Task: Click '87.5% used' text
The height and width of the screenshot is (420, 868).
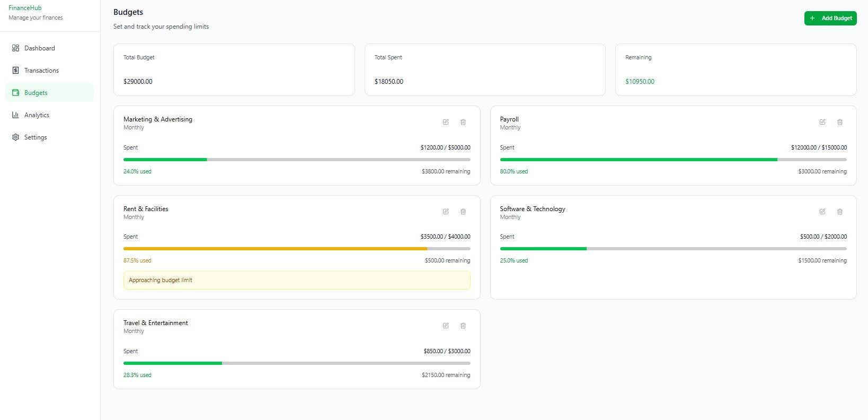Action: (x=137, y=260)
